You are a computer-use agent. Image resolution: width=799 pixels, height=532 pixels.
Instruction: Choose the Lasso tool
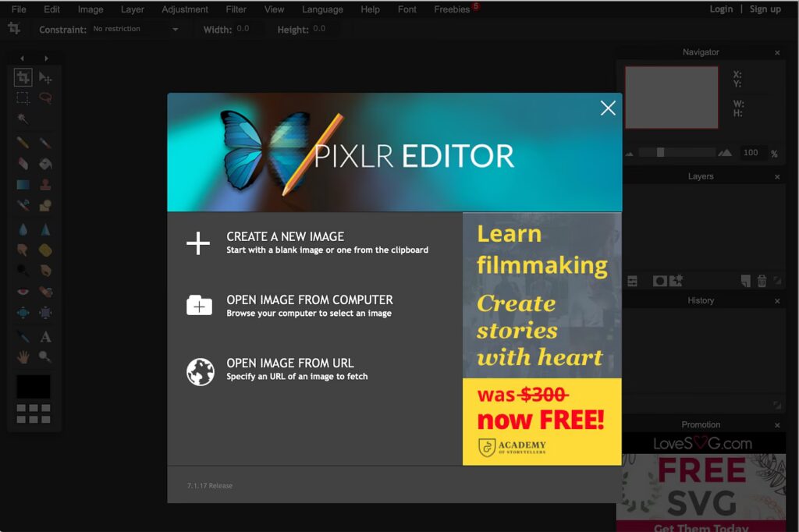click(45, 98)
